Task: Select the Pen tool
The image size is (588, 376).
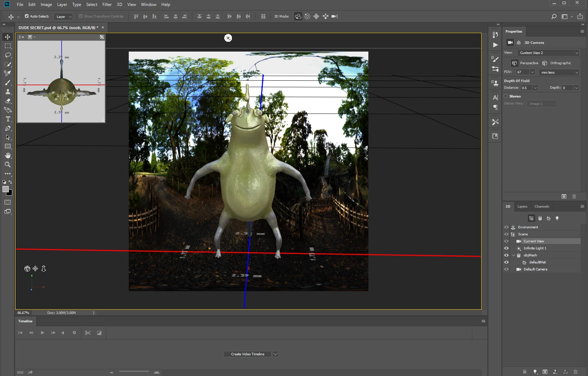Action: click(8, 128)
